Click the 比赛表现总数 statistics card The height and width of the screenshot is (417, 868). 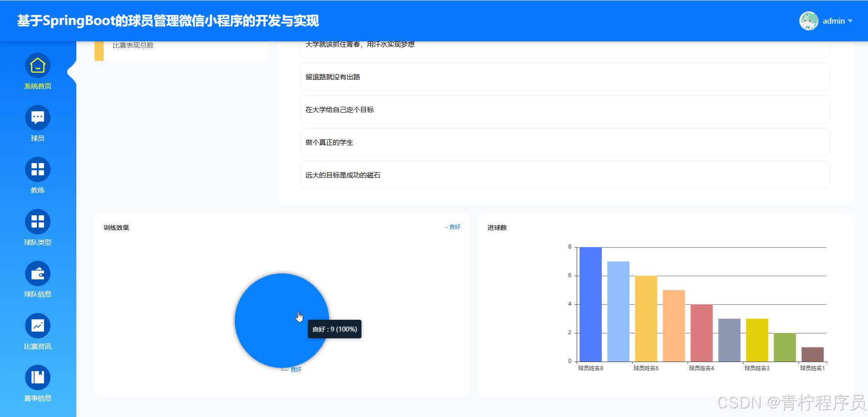pyautogui.click(x=182, y=48)
